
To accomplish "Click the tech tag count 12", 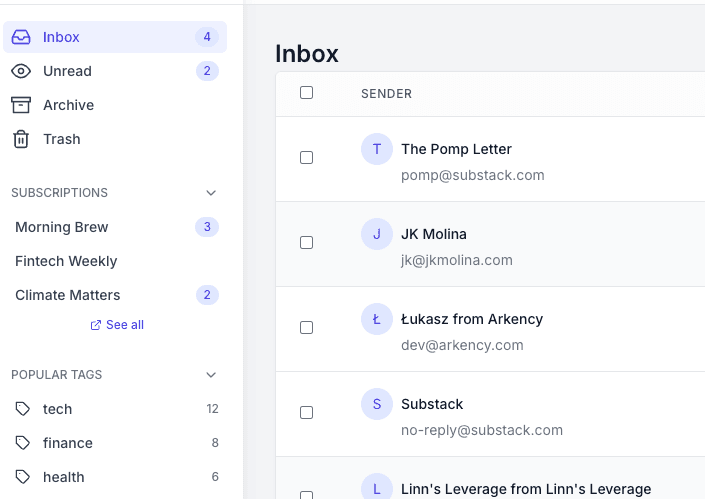I will click(212, 409).
